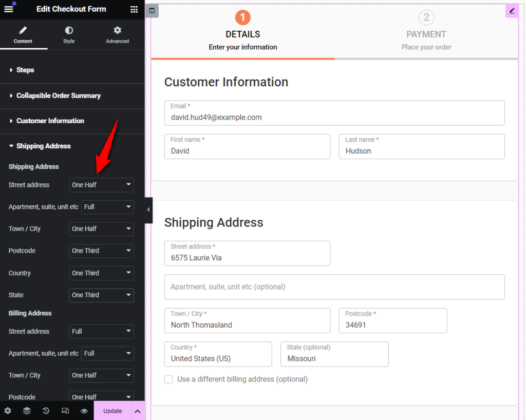Click the Update button

(x=112, y=411)
